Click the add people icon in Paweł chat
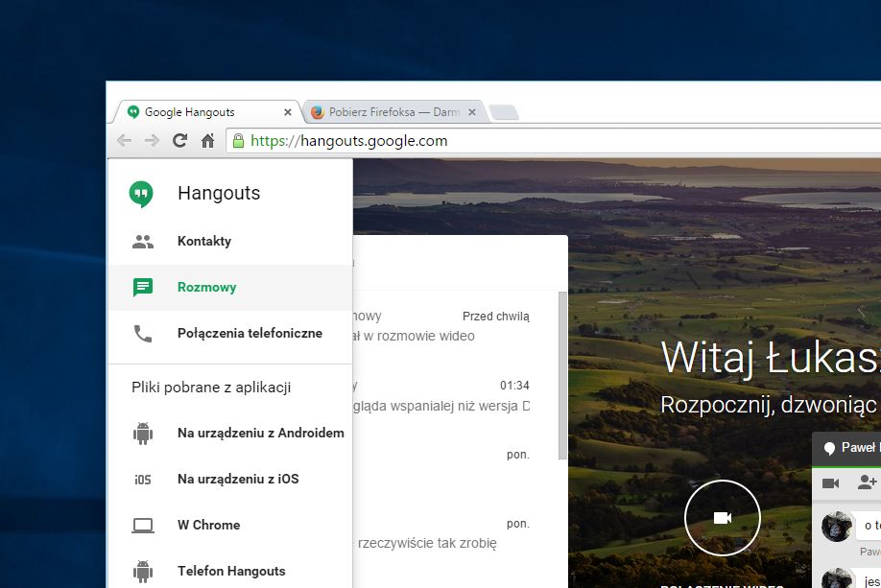The width and height of the screenshot is (881, 588). pyautogui.click(x=867, y=482)
